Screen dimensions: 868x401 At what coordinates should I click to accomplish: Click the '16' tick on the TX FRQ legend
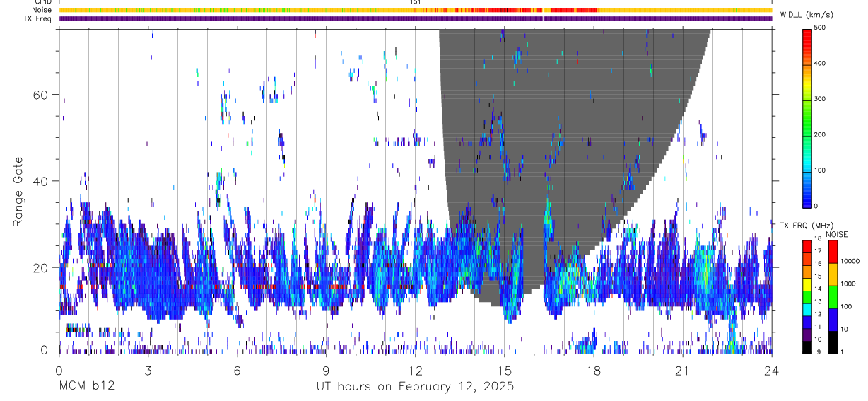point(819,264)
